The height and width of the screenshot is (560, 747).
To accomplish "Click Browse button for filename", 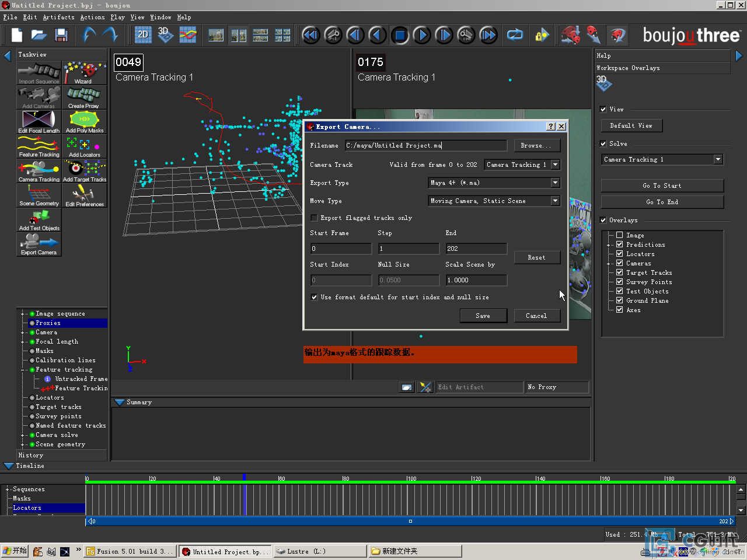I will click(x=537, y=145).
